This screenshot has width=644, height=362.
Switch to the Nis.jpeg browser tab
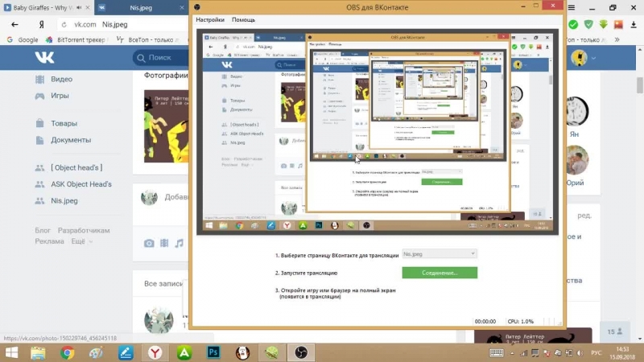[x=141, y=7]
